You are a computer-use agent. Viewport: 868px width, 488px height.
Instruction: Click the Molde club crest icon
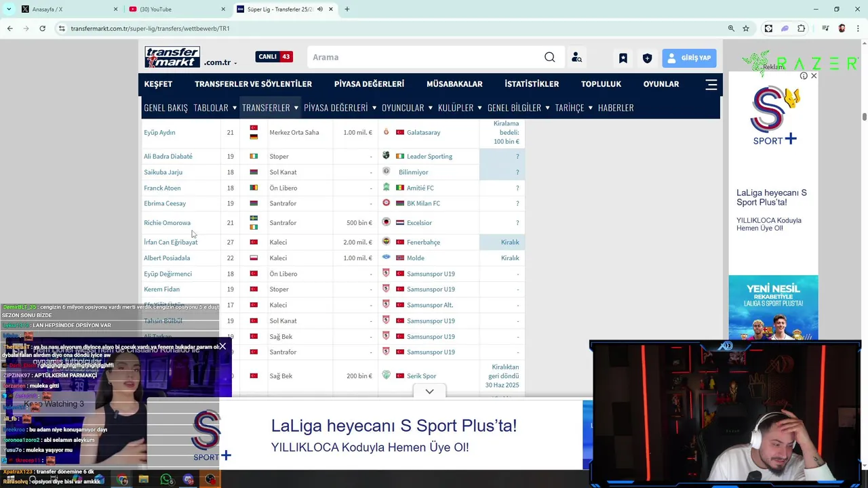(x=387, y=258)
